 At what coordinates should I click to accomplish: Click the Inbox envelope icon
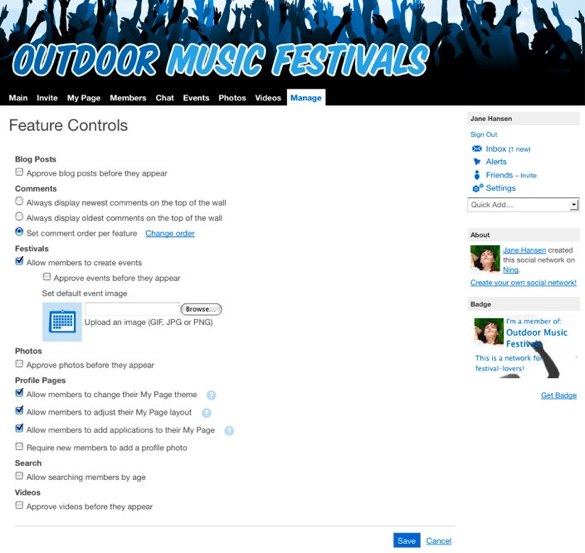(x=477, y=149)
